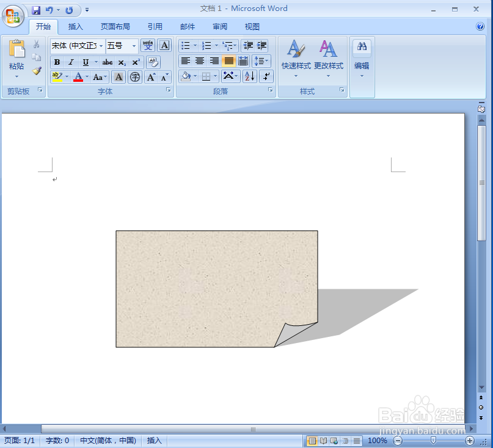
Task: Apply the red font color
Action: [78, 77]
